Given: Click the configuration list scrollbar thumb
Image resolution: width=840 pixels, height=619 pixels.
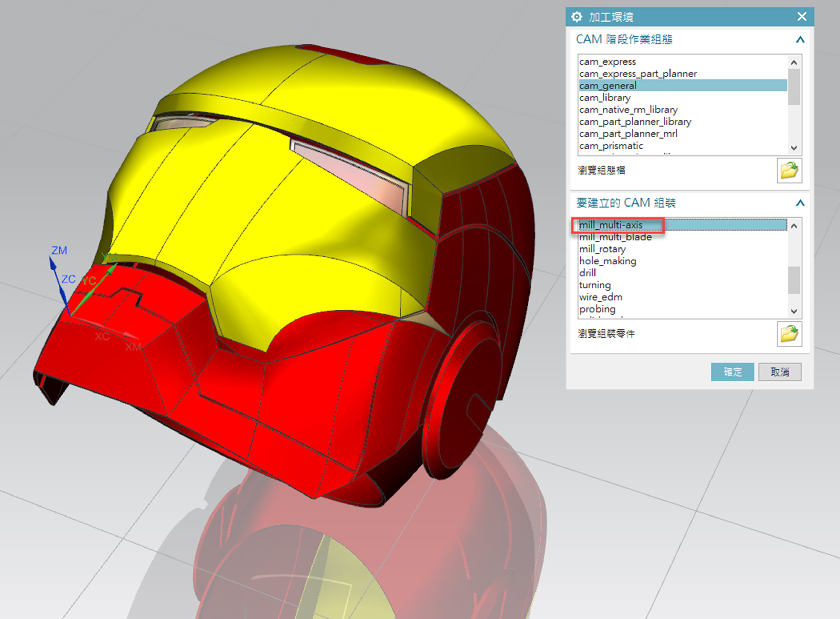Looking at the screenshot, I should [794, 87].
